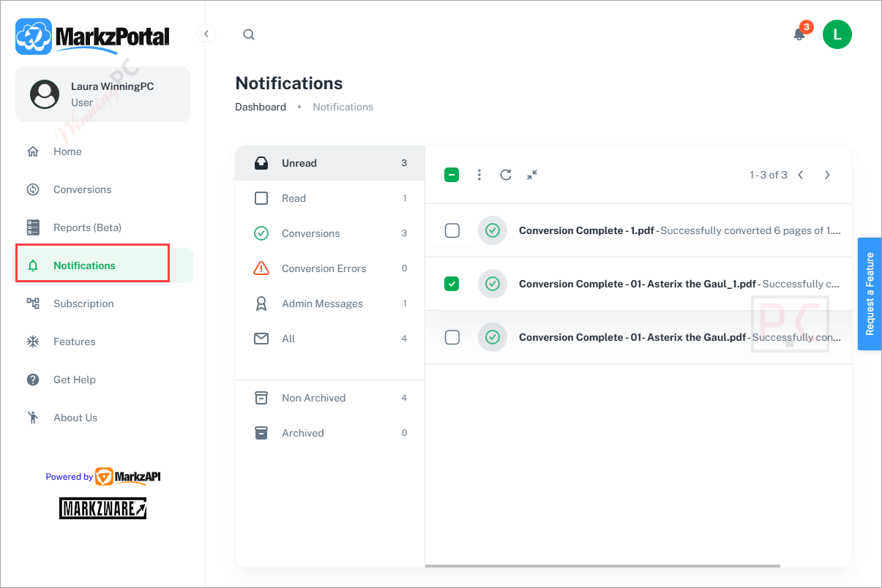Click the horizontal scrollbar under notification list

tap(602, 565)
